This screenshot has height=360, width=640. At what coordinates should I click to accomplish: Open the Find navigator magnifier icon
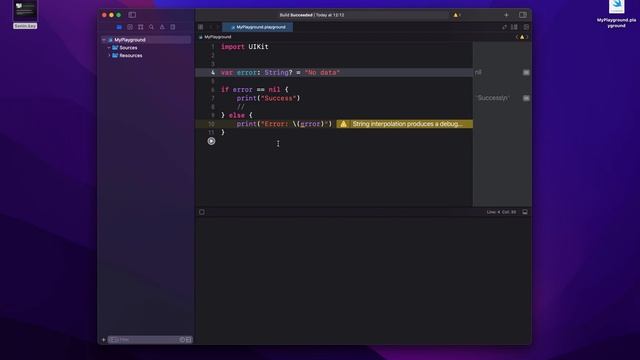151,27
